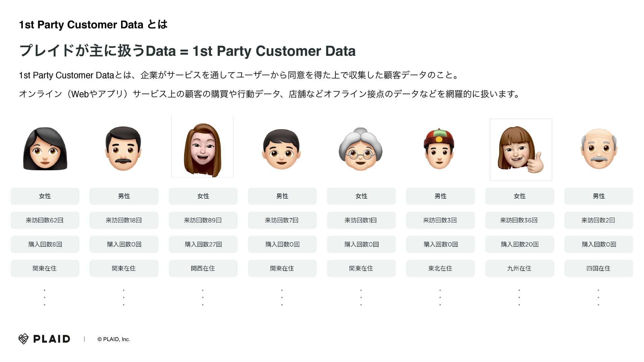
Task: Click the © PLAID, Inc. copyright text
Action: 114,339
